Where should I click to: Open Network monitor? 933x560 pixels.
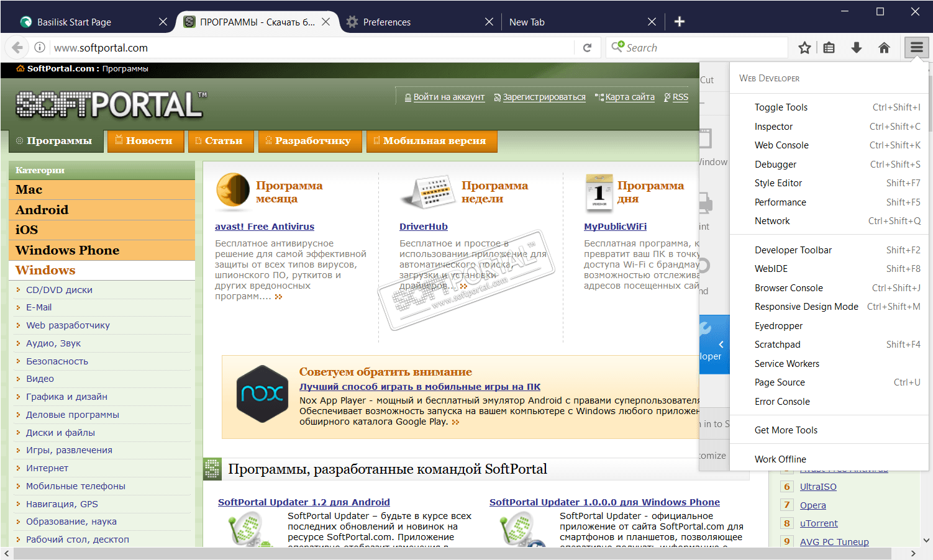pyautogui.click(x=829, y=221)
